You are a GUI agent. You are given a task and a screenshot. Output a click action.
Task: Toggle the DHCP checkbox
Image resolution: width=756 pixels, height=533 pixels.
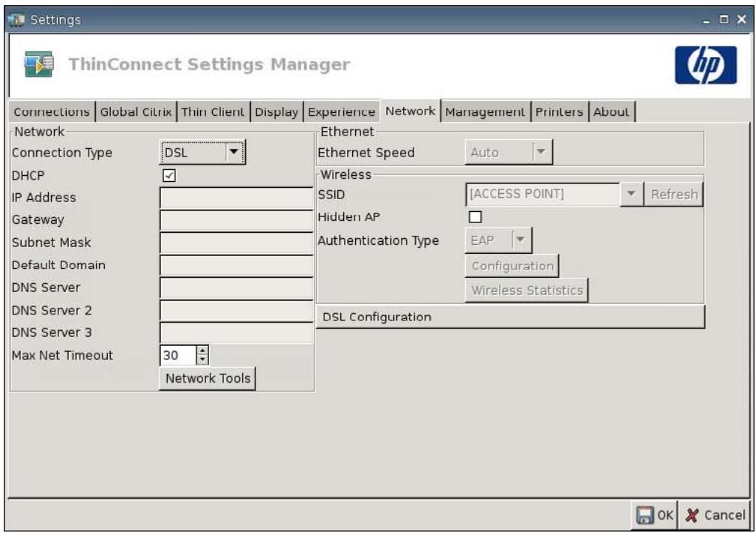(169, 175)
